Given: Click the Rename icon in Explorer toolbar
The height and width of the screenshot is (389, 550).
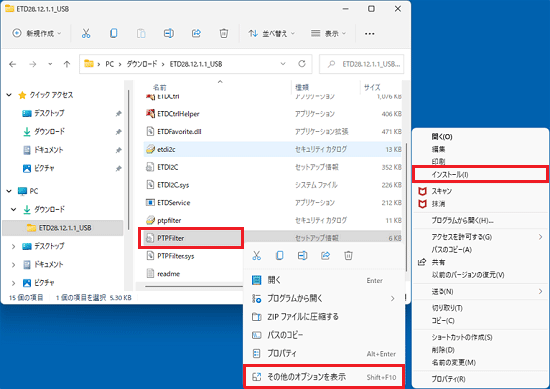Looking at the screenshot, I should click(x=169, y=33).
